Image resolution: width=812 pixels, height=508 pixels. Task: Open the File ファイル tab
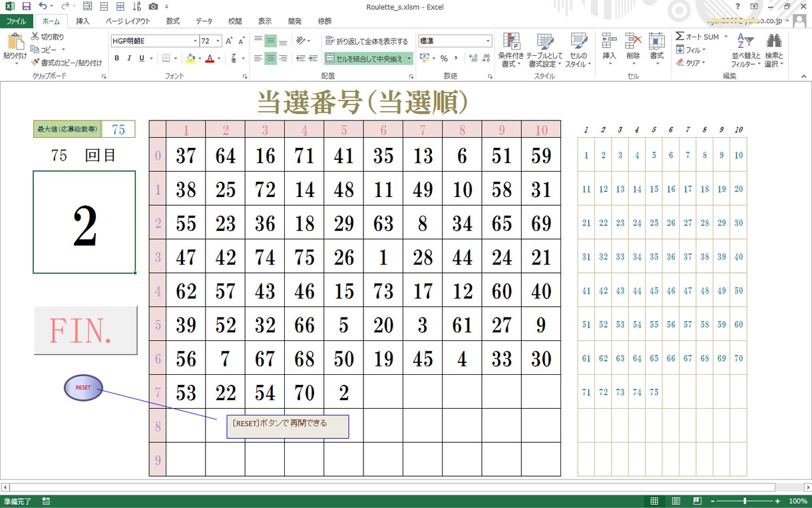16,21
